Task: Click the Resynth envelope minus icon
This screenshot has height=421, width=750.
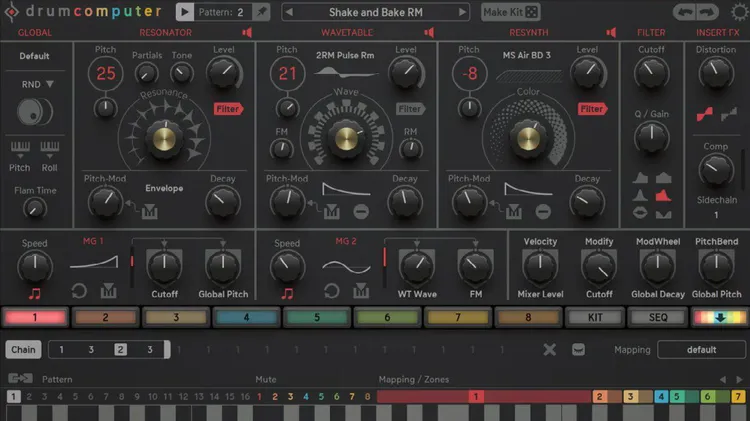Action: (543, 211)
